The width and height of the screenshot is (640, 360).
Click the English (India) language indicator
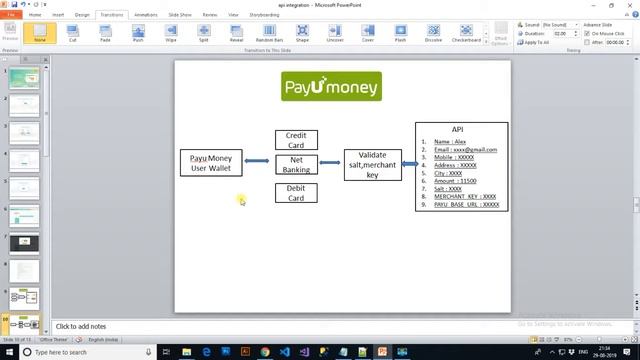point(103,340)
